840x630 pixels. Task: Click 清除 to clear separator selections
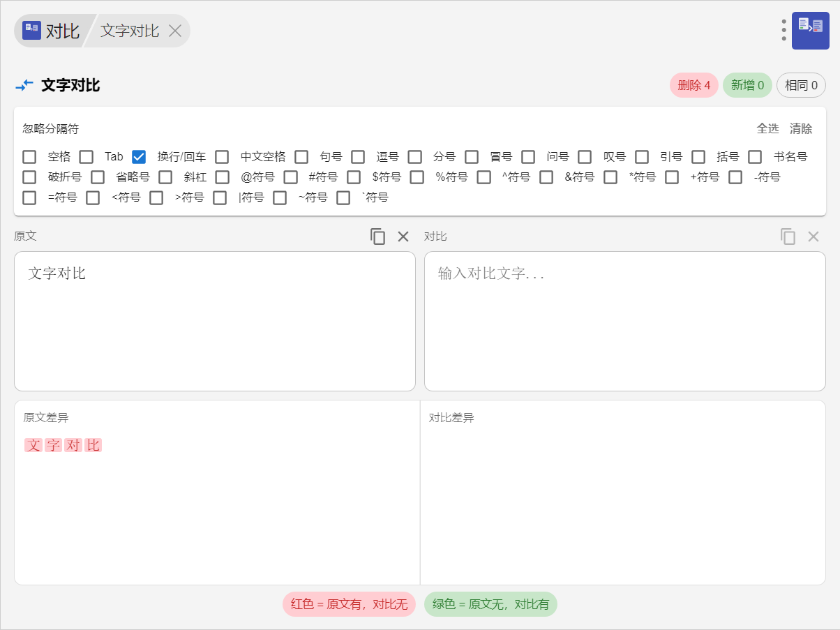801,128
